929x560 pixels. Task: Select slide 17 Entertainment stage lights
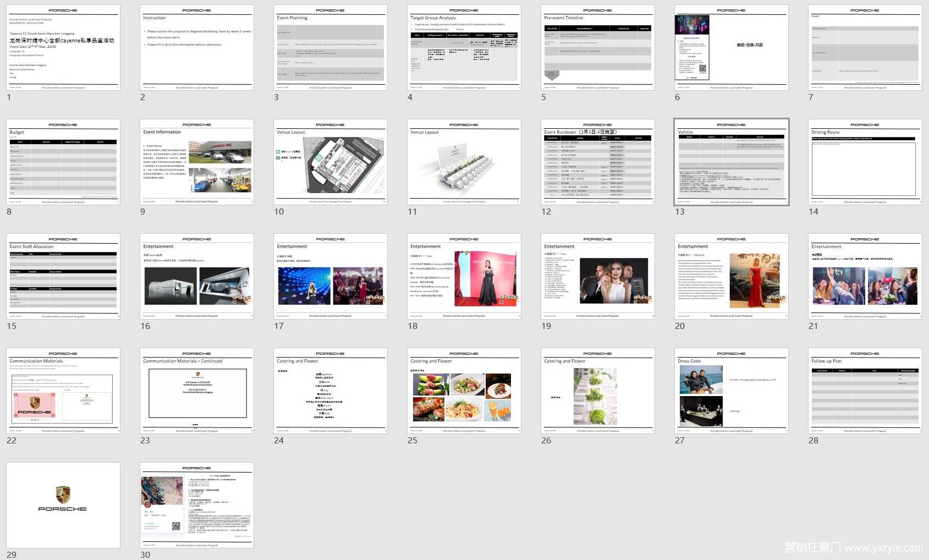[331, 277]
